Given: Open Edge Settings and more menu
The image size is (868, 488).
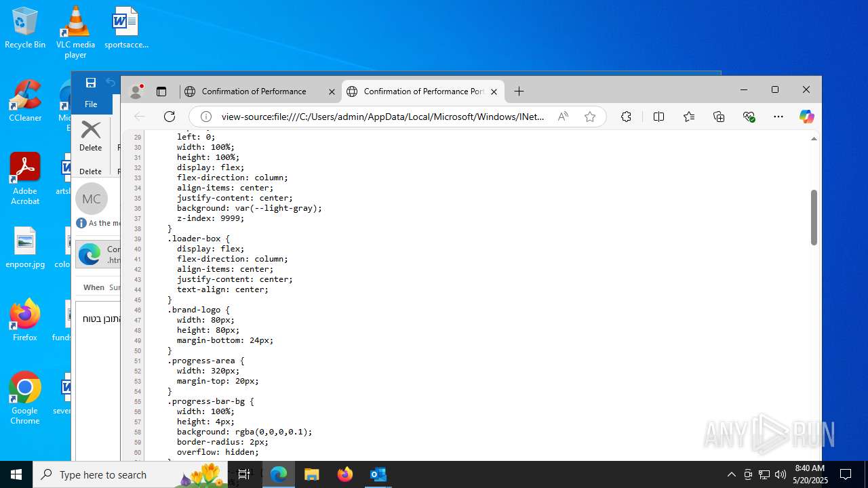Looking at the screenshot, I should pyautogui.click(x=778, y=117).
